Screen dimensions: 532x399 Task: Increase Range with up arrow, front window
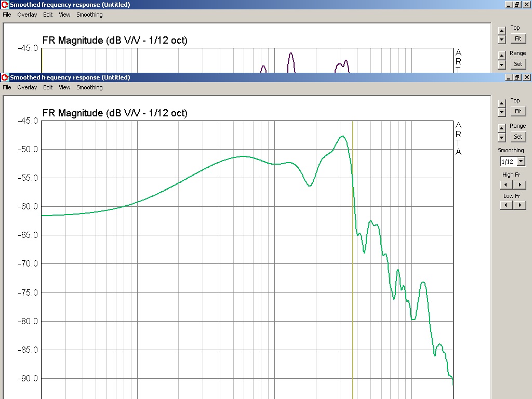502,128
